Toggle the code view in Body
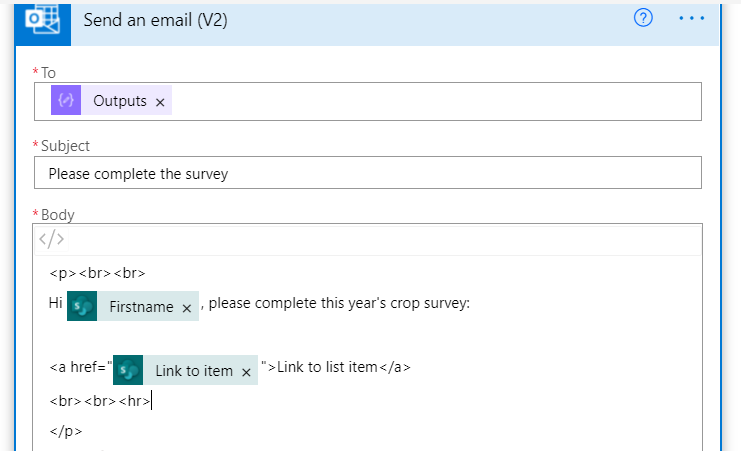This screenshot has height=451, width=741. 51,239
